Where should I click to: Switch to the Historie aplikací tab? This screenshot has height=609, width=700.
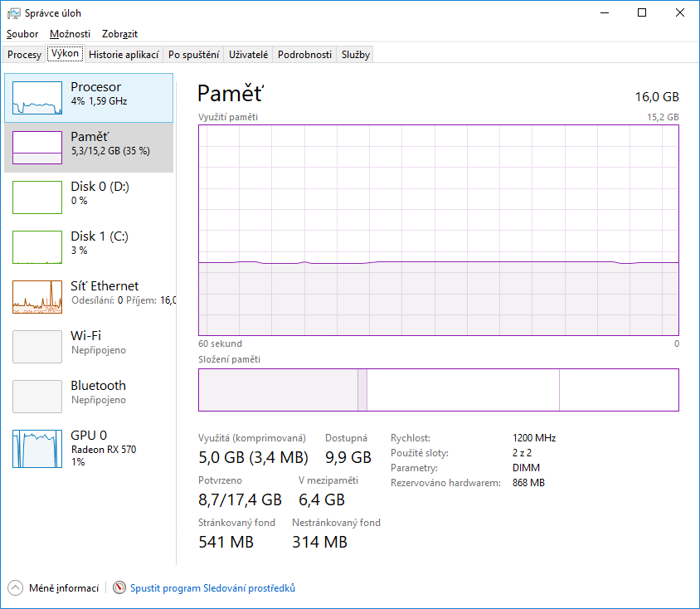(124, 55)
